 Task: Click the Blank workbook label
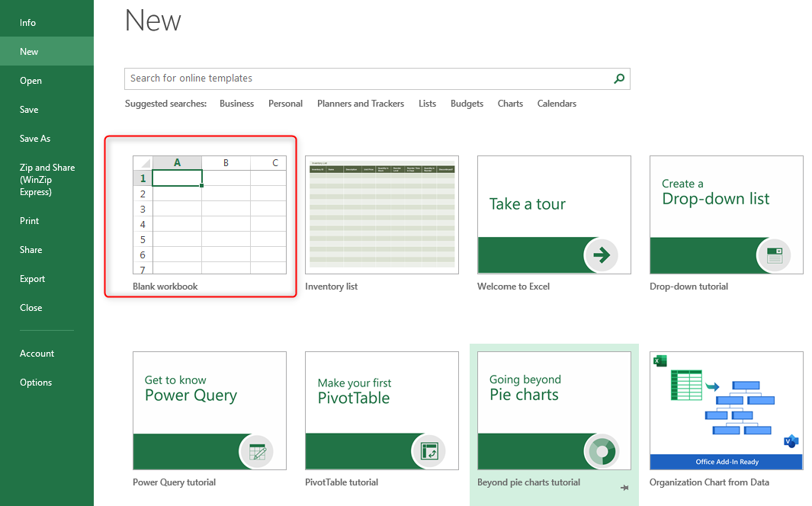click(x=165, y=286)
